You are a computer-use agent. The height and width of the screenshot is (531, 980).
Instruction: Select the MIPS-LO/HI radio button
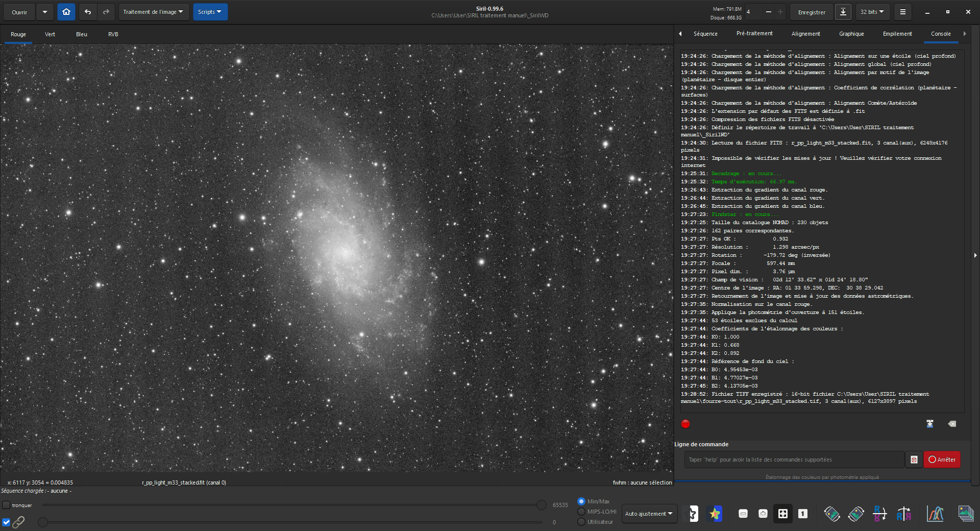click(581, 512)
